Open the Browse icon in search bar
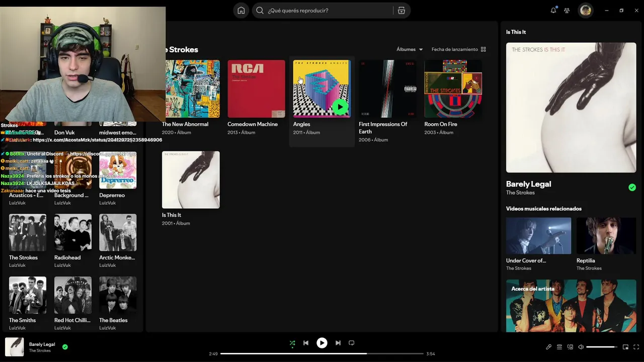 coord(401,11)
